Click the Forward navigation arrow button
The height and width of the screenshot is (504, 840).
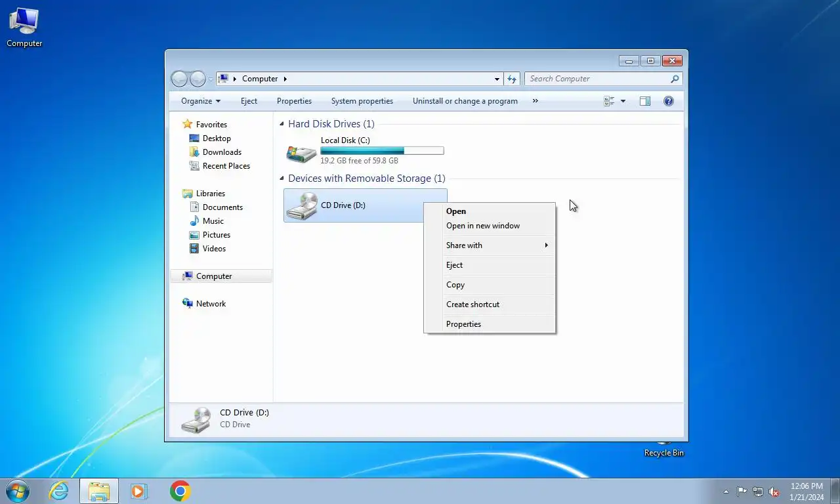point(198,79)
